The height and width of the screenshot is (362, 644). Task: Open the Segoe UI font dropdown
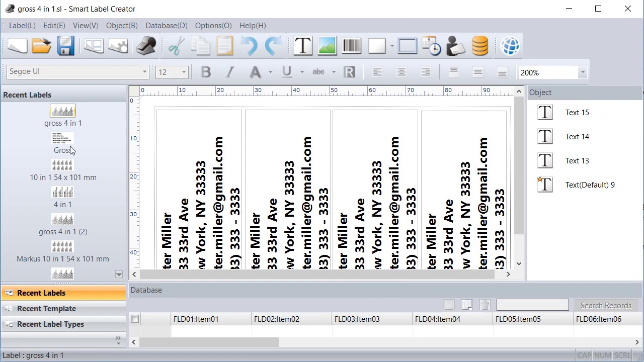[144, 72]
